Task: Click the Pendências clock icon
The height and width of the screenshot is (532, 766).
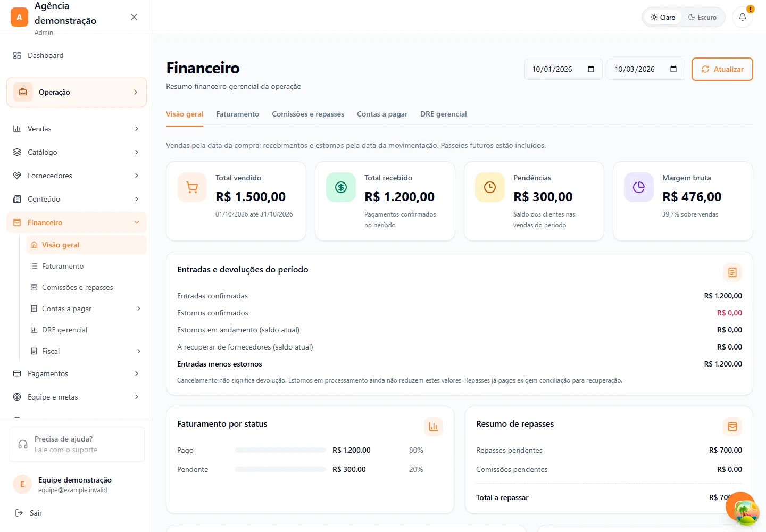Action: pos(490,187)
